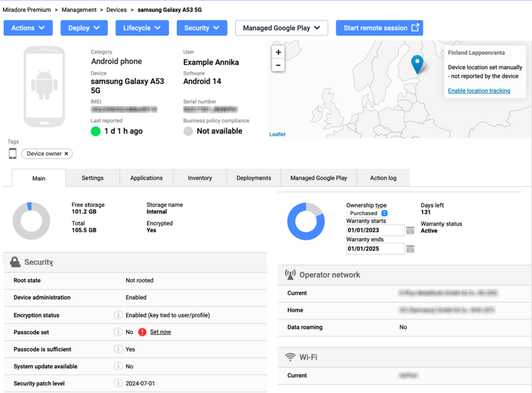Viewport: 532px width, 393px height.
Task: Click the Not available compliance text
Action: point(220,131)
